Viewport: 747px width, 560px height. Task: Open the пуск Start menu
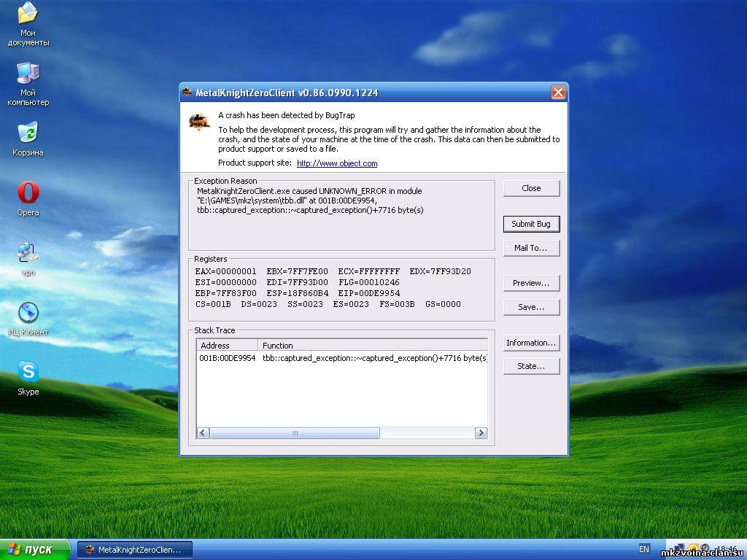pyautogui.click(x=35, y=550)
